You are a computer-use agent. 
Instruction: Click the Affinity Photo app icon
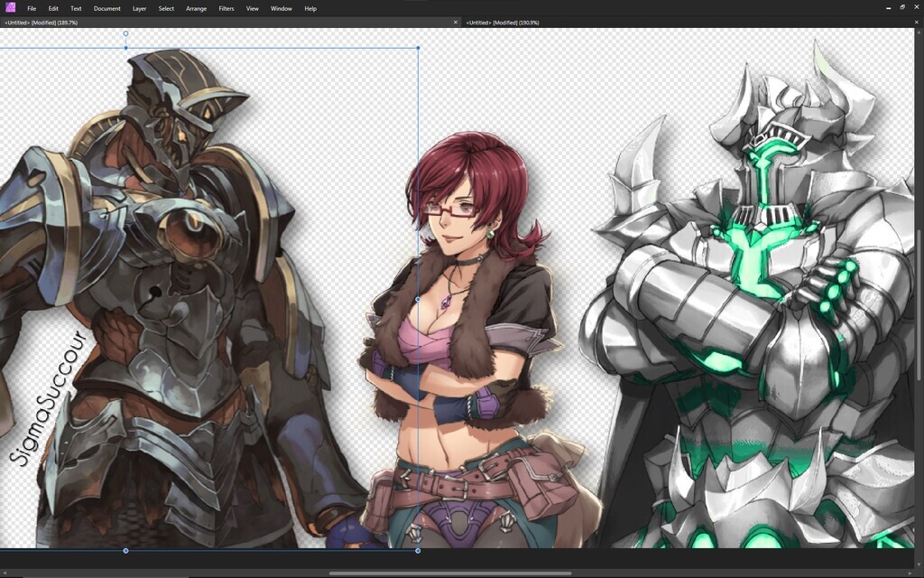click(x=10, y=7)
